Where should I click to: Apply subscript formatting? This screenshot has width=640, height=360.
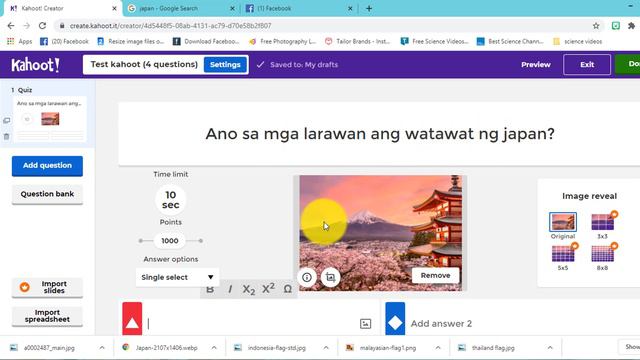click(249, 289)
